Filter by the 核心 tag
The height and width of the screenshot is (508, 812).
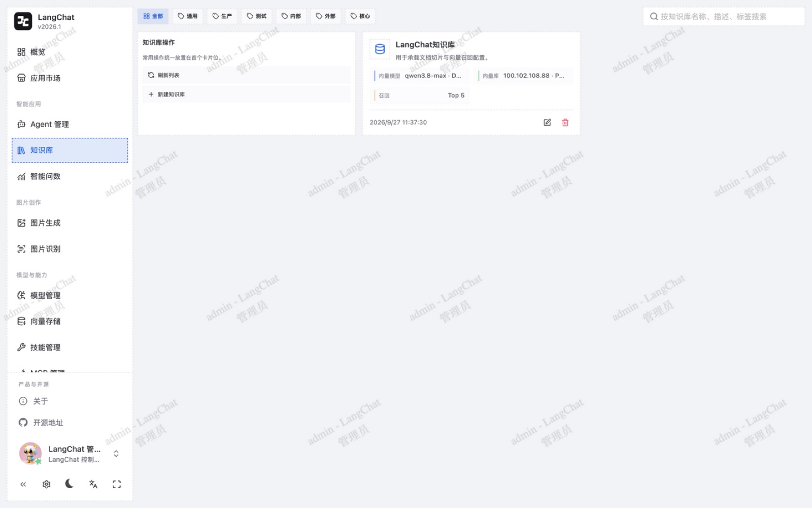pyautogui.click(x=360, y=16)
